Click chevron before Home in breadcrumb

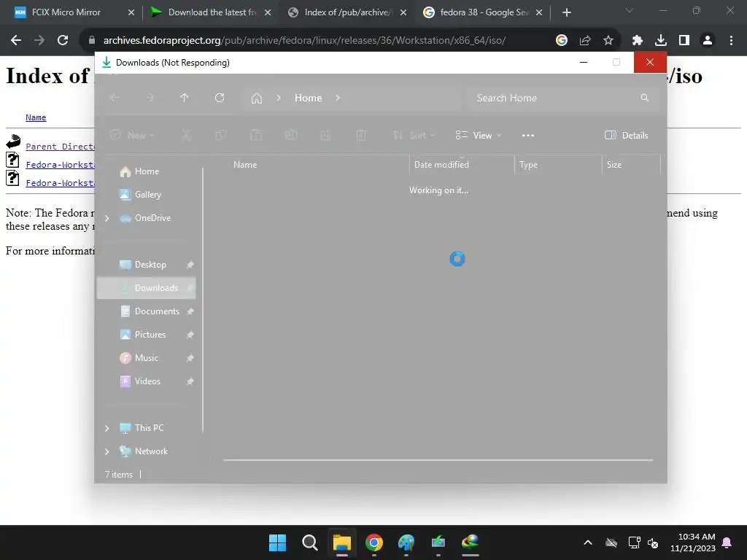(279, 98)
